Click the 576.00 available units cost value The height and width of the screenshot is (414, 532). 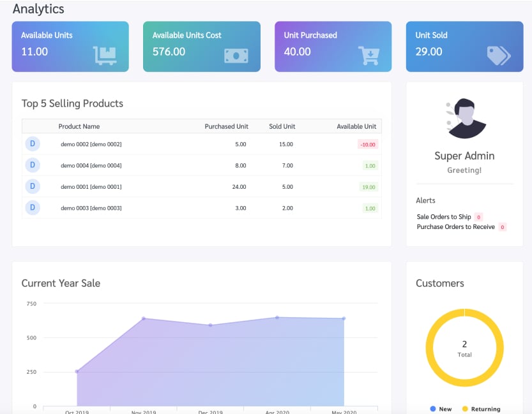point(169,52)
